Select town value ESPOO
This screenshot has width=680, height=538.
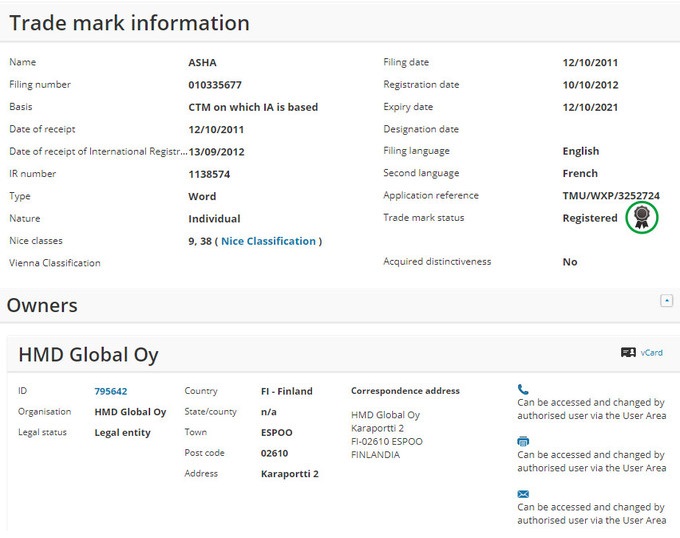(277, 433)
